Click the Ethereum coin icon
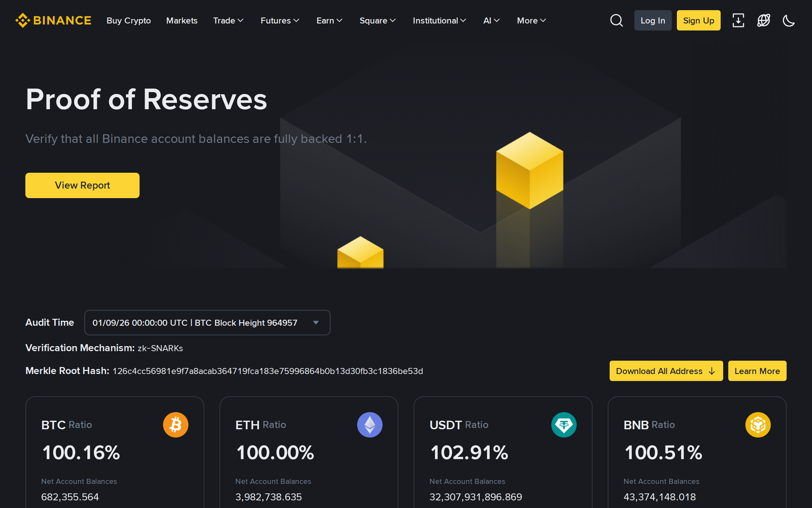812x508 pixels. click(x=370, y=425)
